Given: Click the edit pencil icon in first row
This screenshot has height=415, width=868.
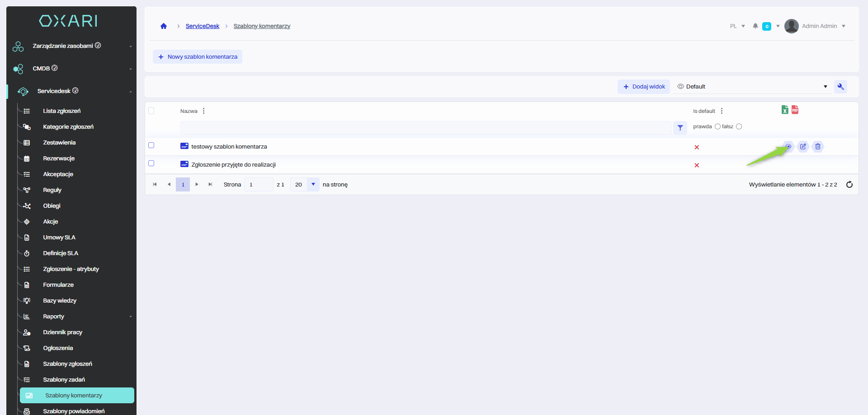Looking at the screenshot, I should 803,146.
